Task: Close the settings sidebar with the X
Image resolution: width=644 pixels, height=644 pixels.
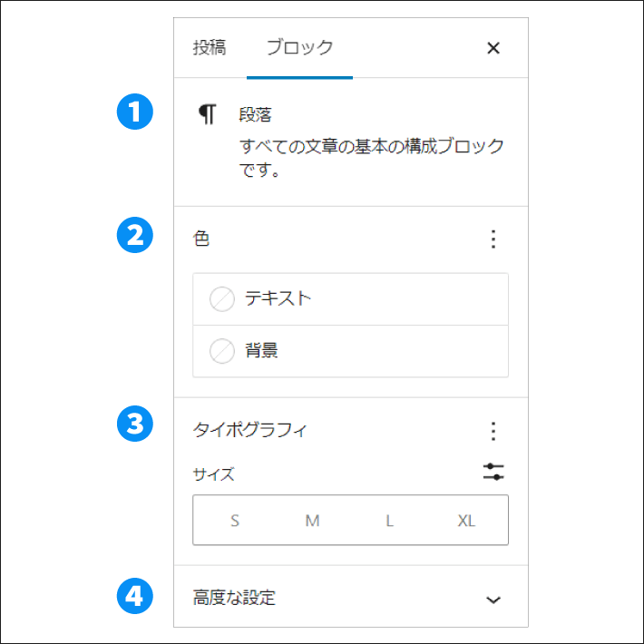Action: click(493, 49)
